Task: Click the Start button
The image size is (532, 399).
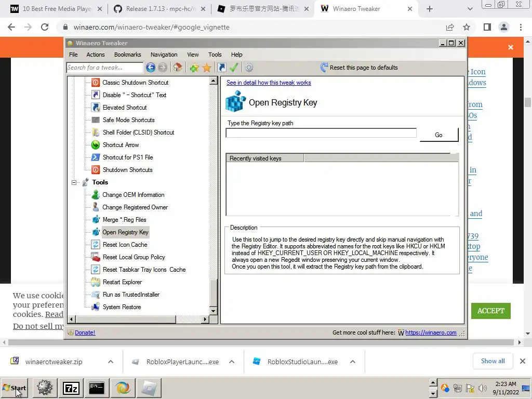Action: pos(15,388)
